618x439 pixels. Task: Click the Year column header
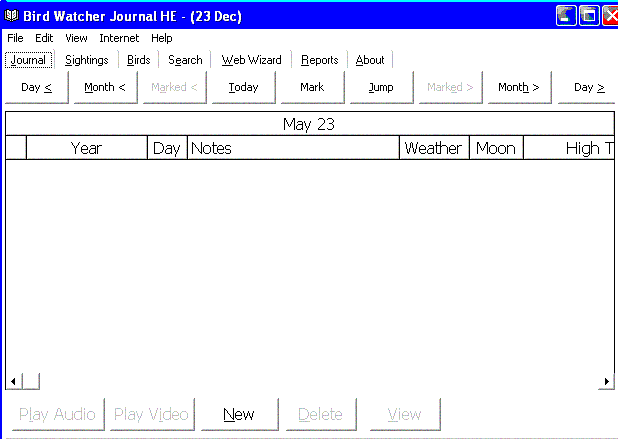[87, 148]
